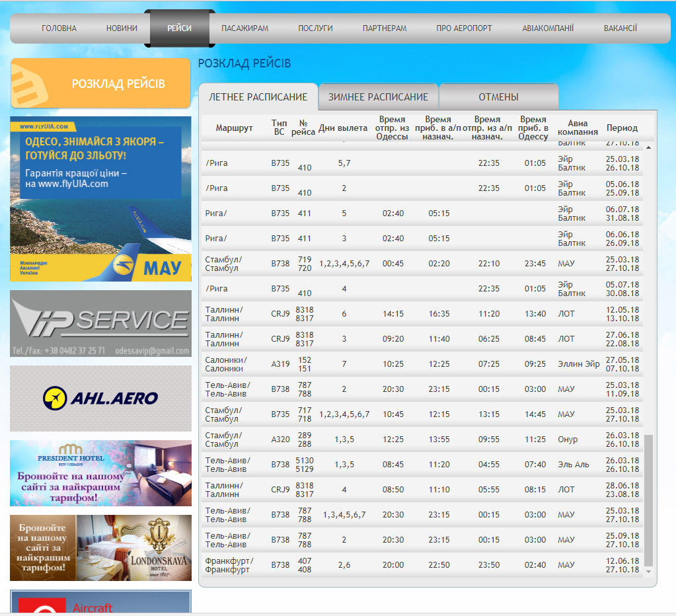
Task: Click the A320 aircraft type cell
Action: (x=280, y=440)
